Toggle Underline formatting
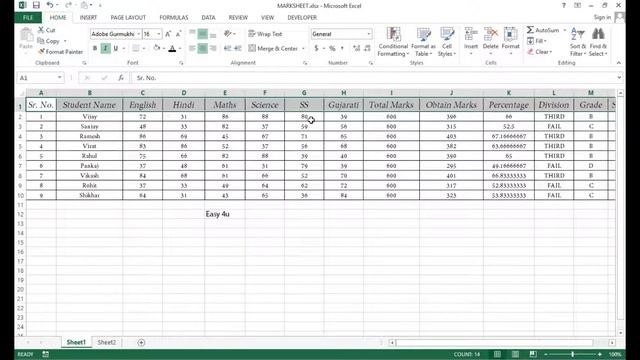This screenshot has height=360, width=640. click(x=116, y=48)
